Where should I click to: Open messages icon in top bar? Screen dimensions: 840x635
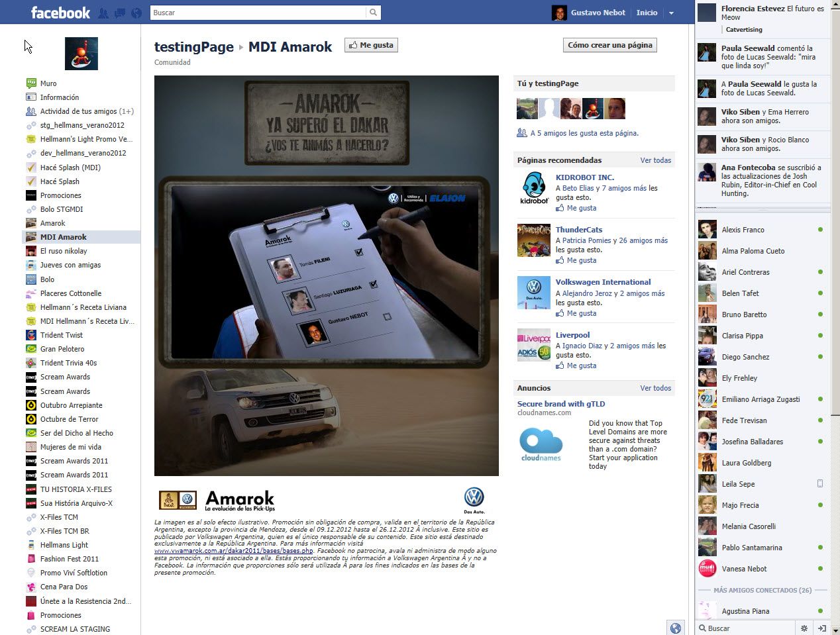pos(120,13)
